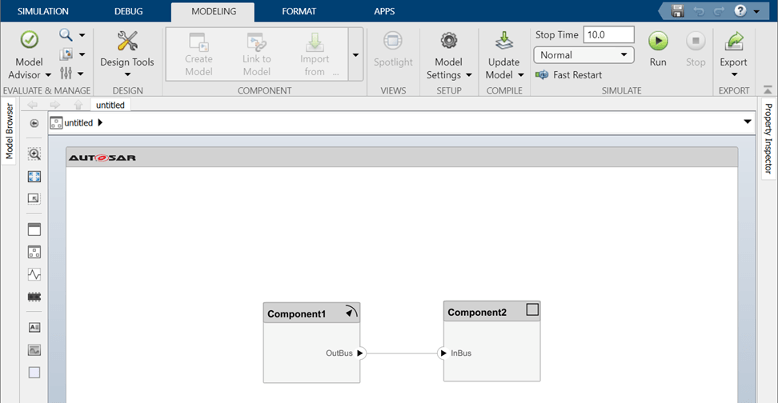Open the Model Advisor
Image resolution: width=778 pixels, height=403 pixels.
(29, 55)
